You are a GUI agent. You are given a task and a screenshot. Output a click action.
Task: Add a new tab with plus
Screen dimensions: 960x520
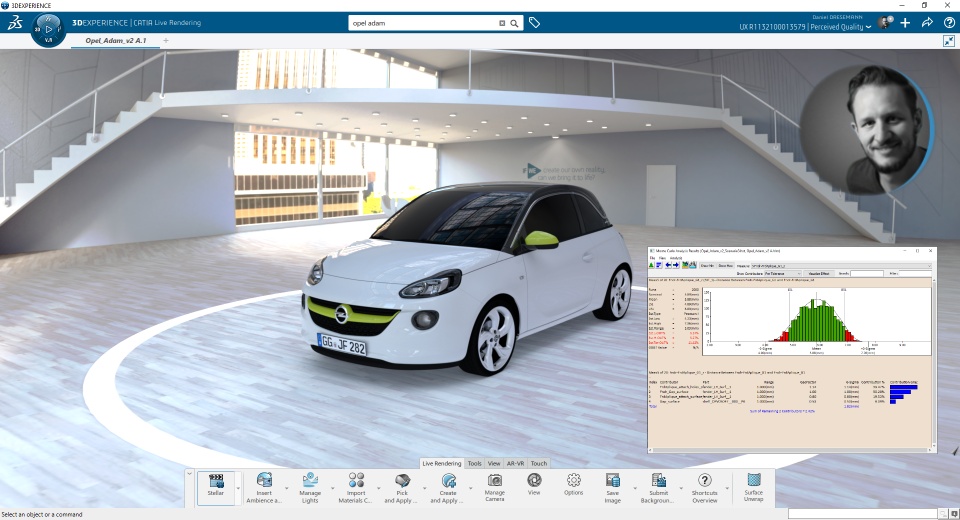point(166,40)
